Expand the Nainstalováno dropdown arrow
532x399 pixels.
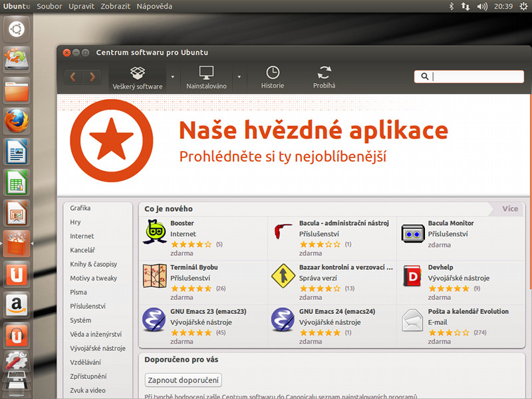(239, 77)
